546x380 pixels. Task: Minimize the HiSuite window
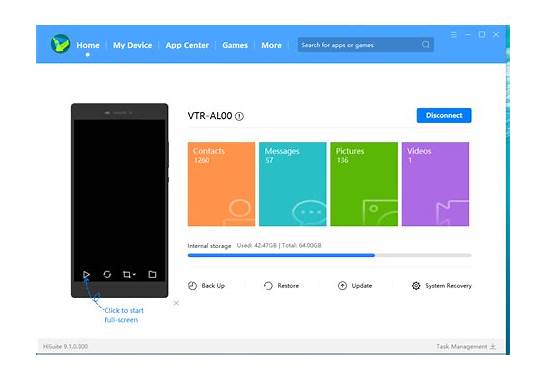click(468, 35)
